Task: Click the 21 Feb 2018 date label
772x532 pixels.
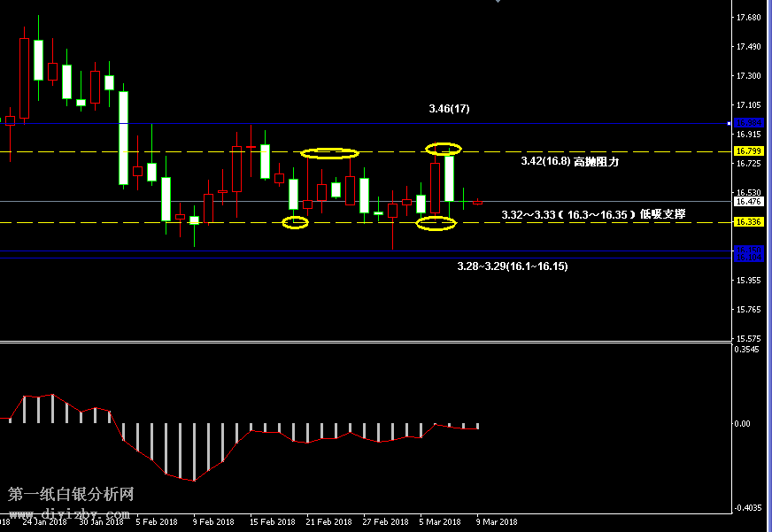Action: (x=328, y=521)
